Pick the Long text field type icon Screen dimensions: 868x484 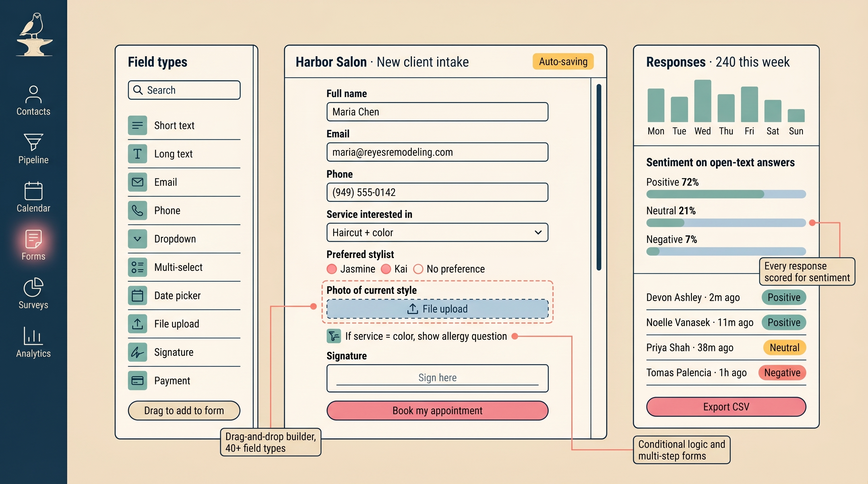138,153
